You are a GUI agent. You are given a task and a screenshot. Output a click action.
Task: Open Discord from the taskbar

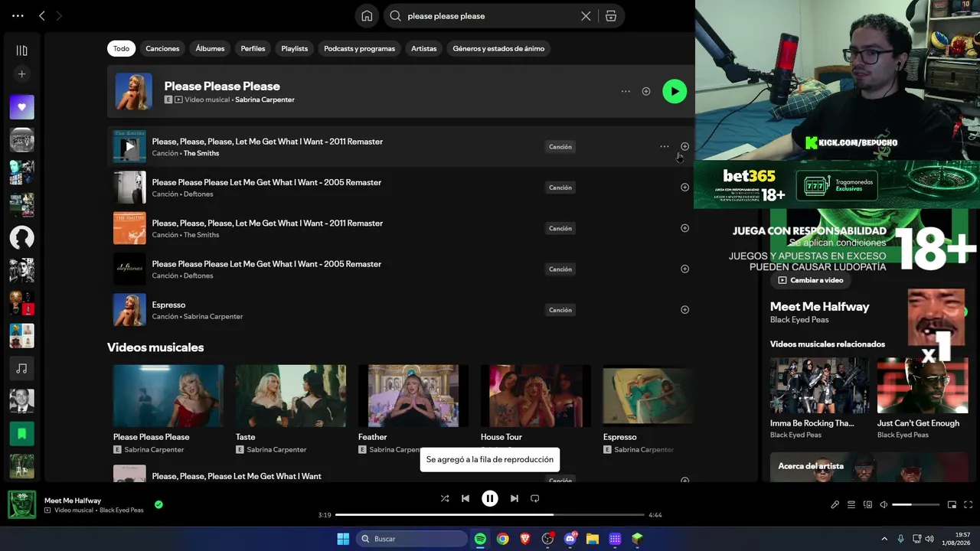pos(570,539)
